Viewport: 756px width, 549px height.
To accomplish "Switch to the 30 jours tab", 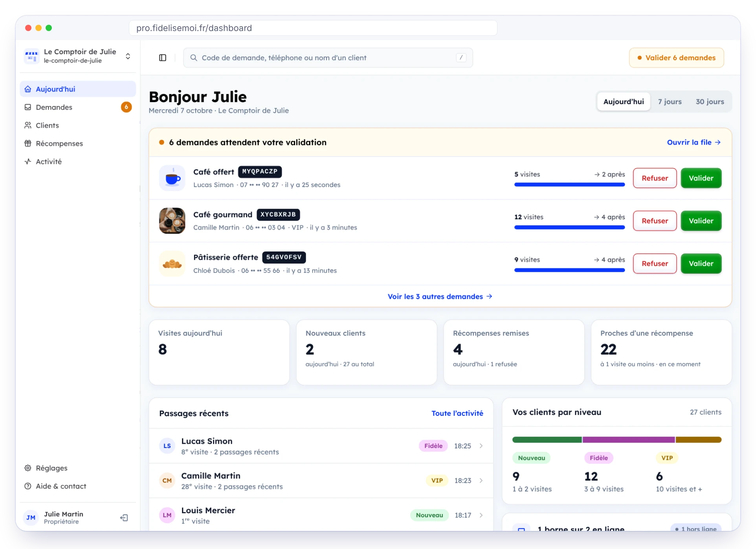I will tap(710, 102).
